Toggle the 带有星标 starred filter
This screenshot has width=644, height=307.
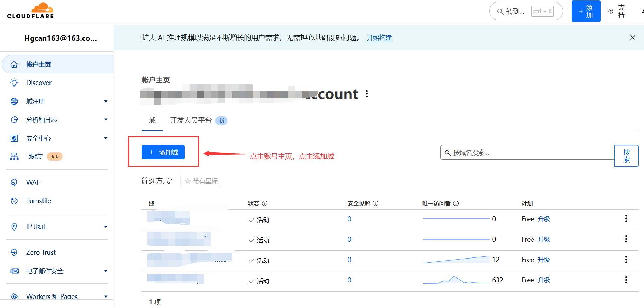pos(201,181)
